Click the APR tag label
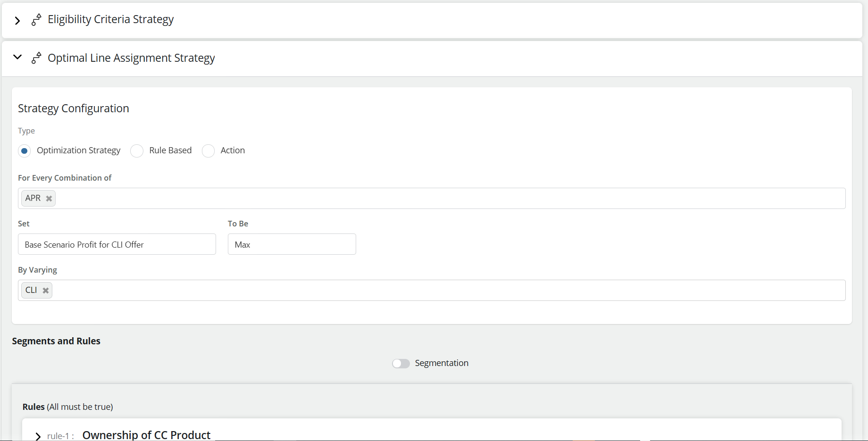 click(x=33, y=198)
